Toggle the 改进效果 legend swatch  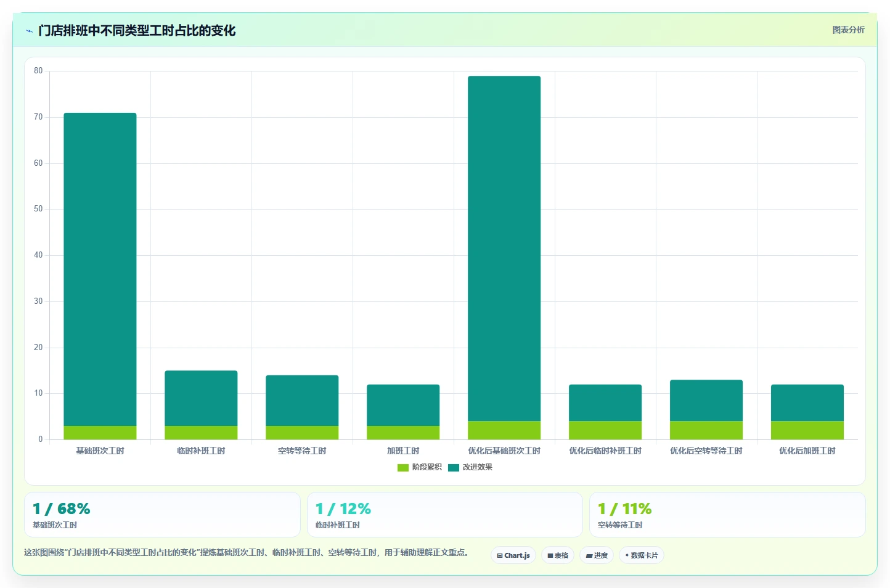[454, 468]
